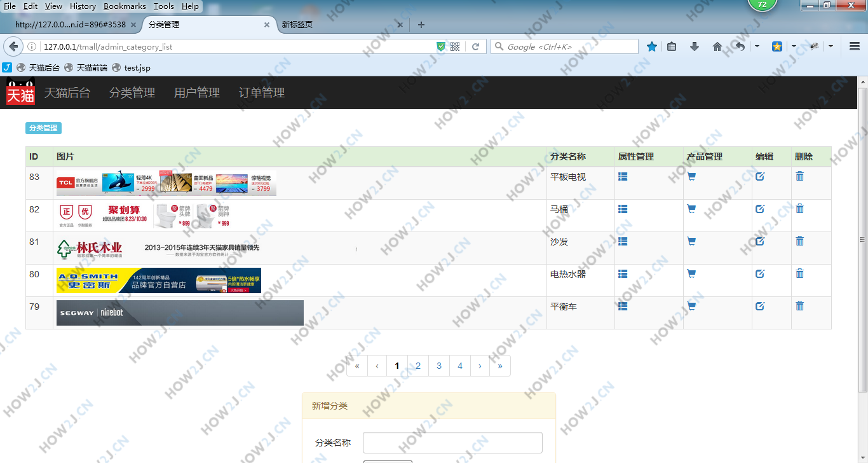
Task: Open attribute management for 马桶 row
Action: coord(623,209)
